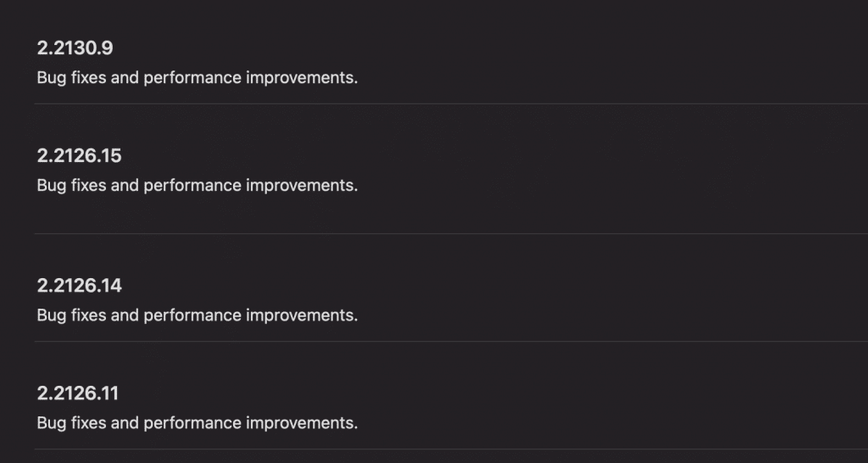The width and height of the screenshot is (868, 463).
Task: Click the divider line below the 2.2126.14 entry
Action: point(451,341)
